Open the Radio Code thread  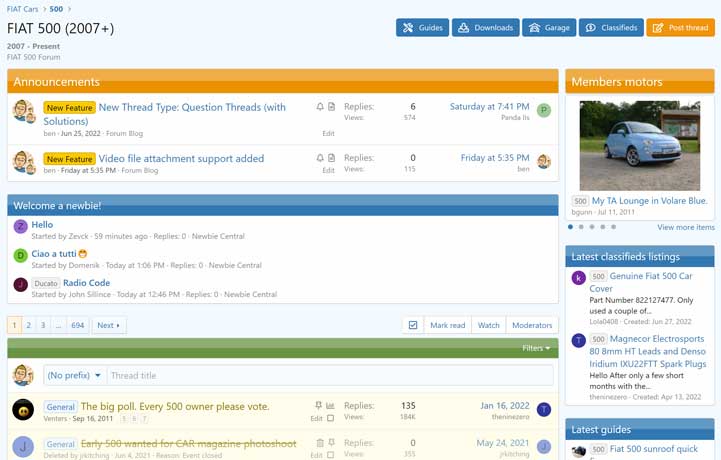[86, 282]
